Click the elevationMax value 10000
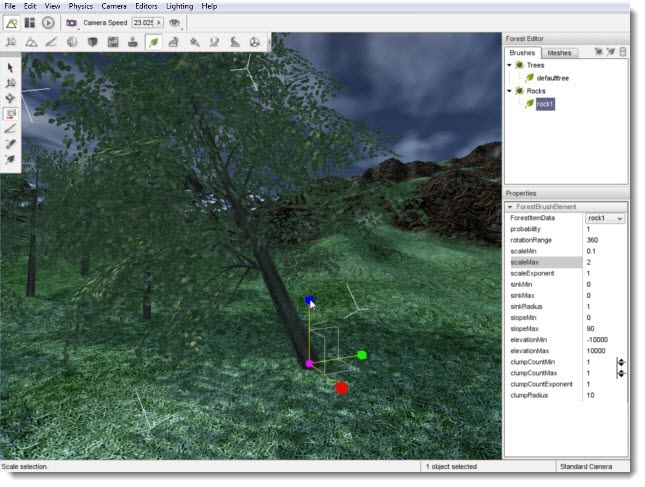The width and height of the screenshot is (645, 487). coord(596,351)
